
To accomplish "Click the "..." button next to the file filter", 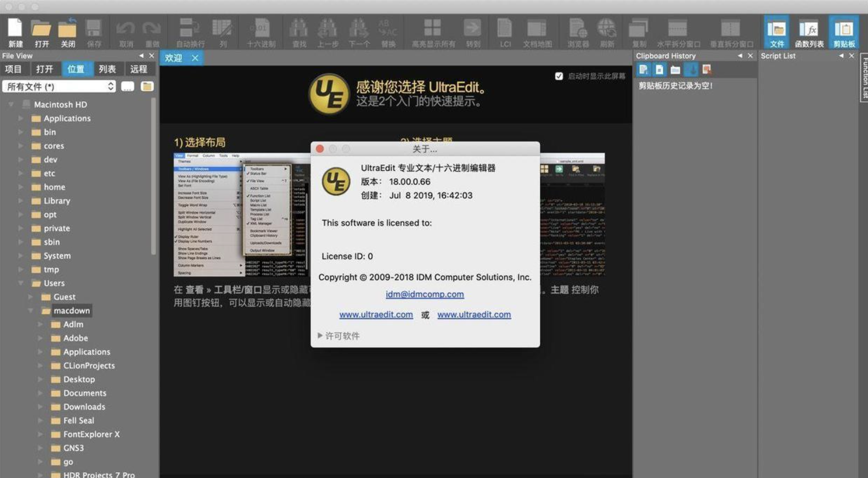I will pyautogui.click(x=128, y=87).
